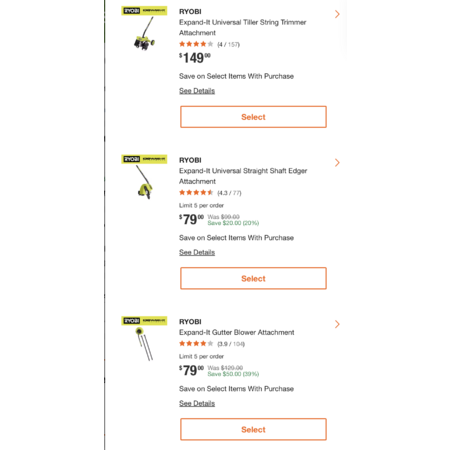View the gutter blower product image
450x450 pixels.
(x=144, y=344)
